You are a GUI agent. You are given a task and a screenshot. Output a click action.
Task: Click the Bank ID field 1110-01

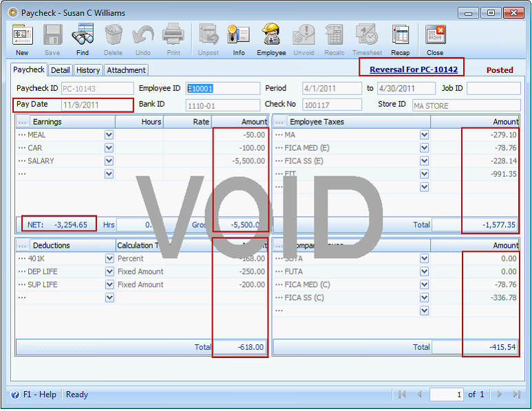[x=223, y=105]
